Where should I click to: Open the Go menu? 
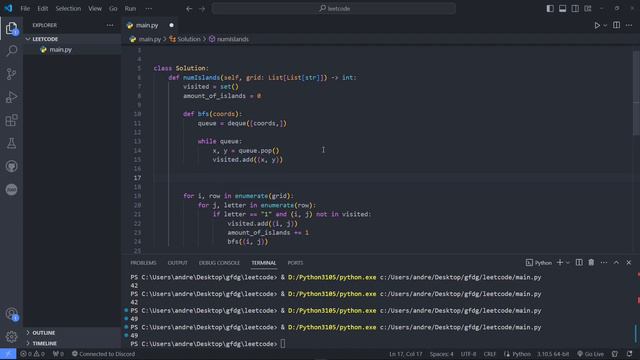(x=113, y=9)
